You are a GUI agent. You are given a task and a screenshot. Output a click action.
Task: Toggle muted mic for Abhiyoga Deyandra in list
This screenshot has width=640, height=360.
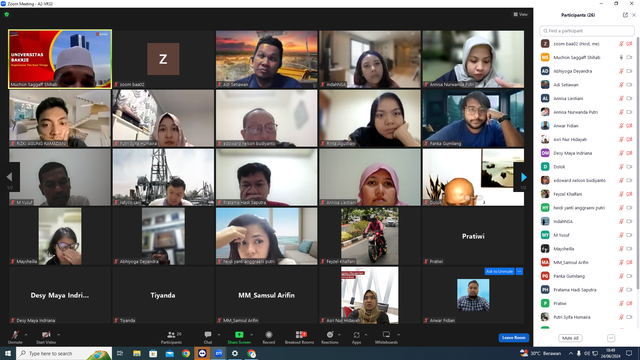point(621,71)
